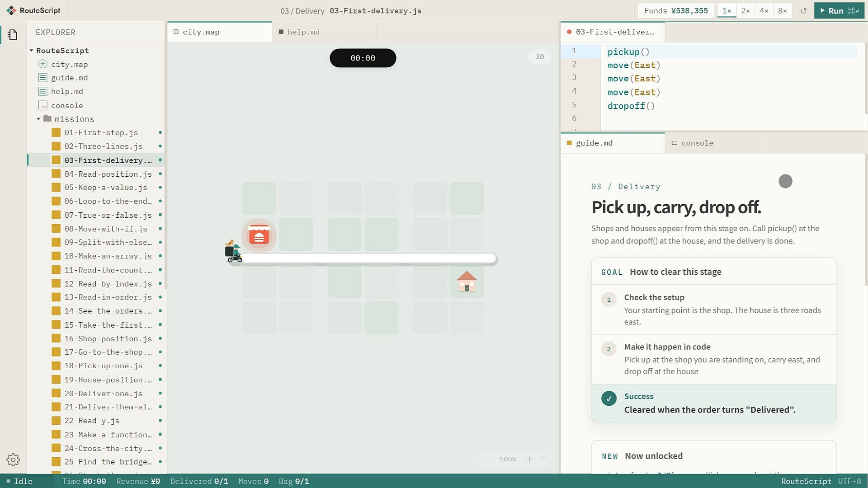The image size is (868, 488).
Task: Click Revenue ¥0 in status bar
Action: pyautogui.click(x=138, y=481)
